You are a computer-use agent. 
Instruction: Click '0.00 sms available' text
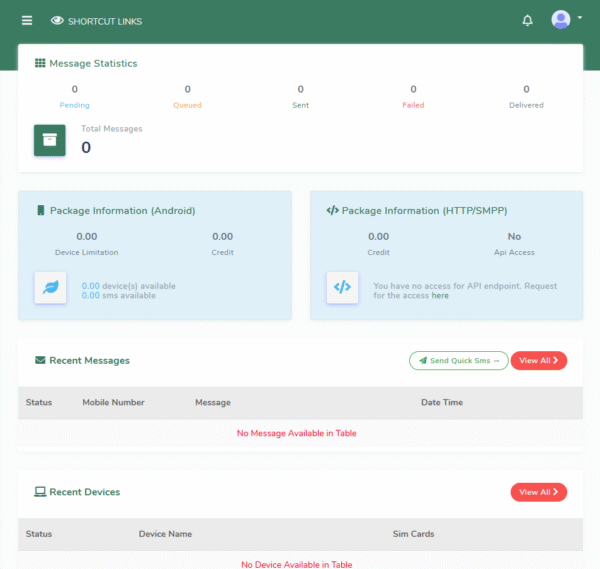(x=119, y=295)
